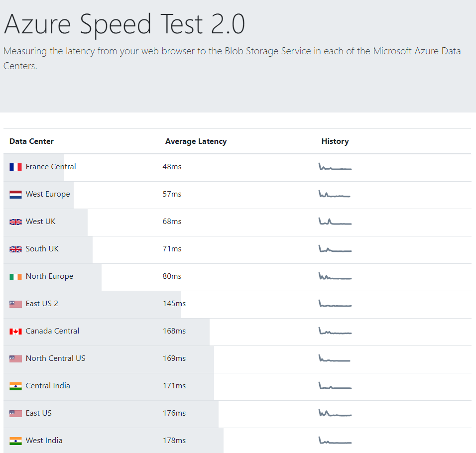Click the West UK history sparkline

coord(335,222)
